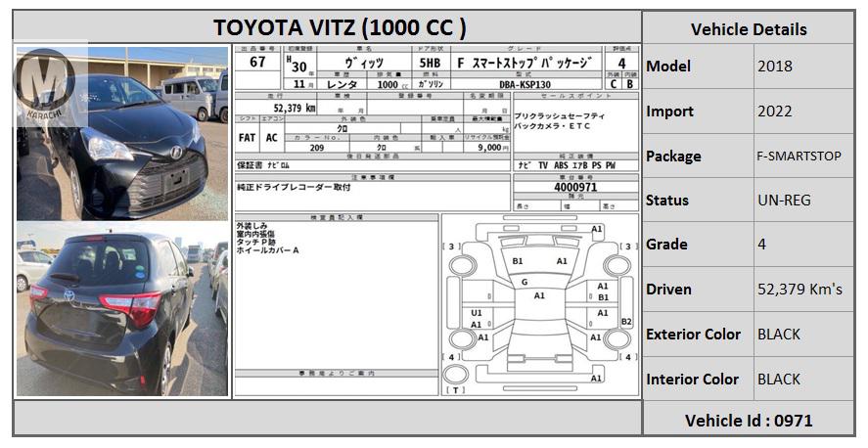The image size is (868, 448).
Task: Click the chassis number 4000971
Action: tap(575, 187)
